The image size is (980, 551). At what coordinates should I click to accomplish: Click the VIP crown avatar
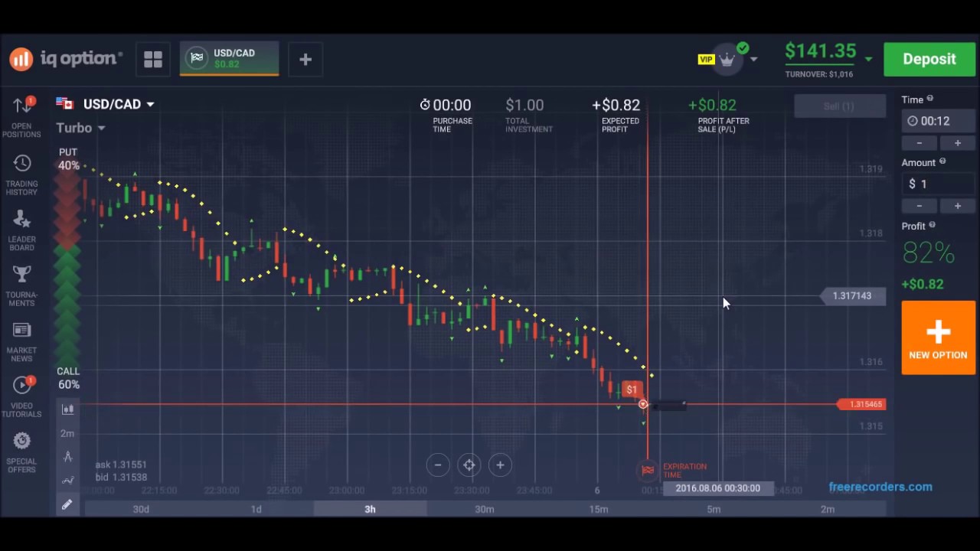[727, 59]
